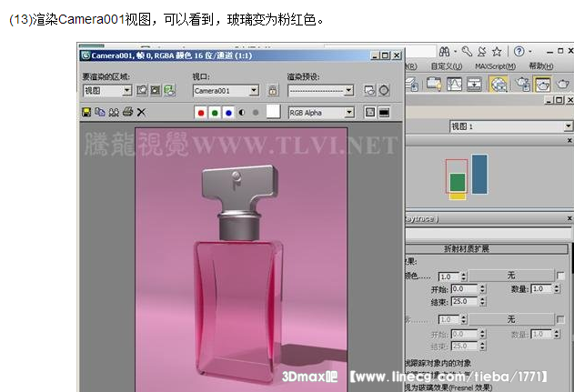
Task: Open 视图 1 view dropdown
Action: (x=511, y=126)
